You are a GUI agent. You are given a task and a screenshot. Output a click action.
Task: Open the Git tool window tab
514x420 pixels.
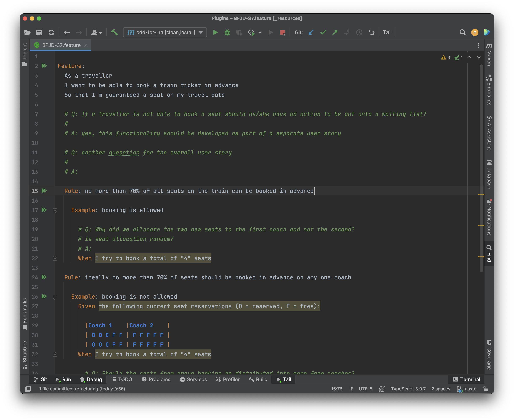tap(40, 379)
